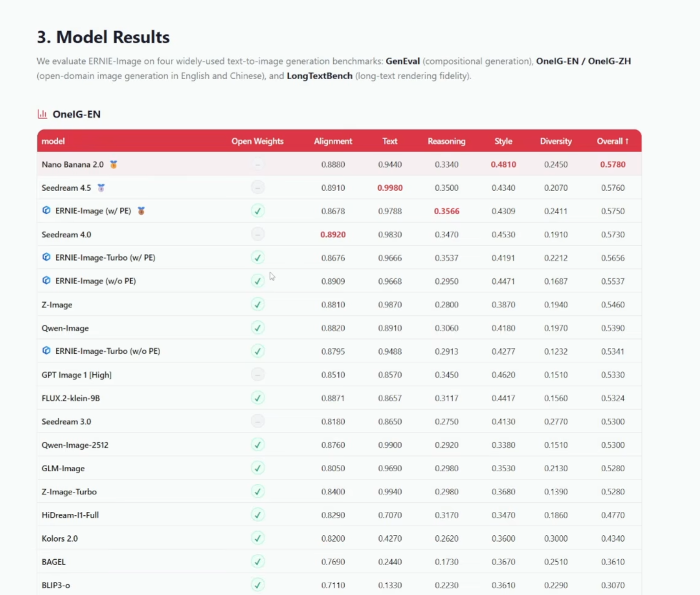
Task: Click the closed-weights dash icon for Seedream 4.5
Action: click(x=258, y=187)
